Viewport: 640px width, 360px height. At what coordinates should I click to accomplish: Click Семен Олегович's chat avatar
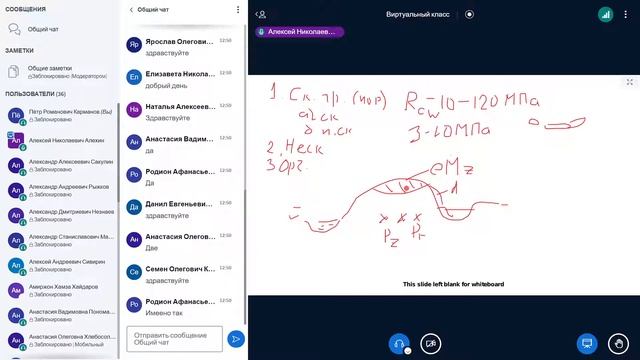tap(134, 272)
